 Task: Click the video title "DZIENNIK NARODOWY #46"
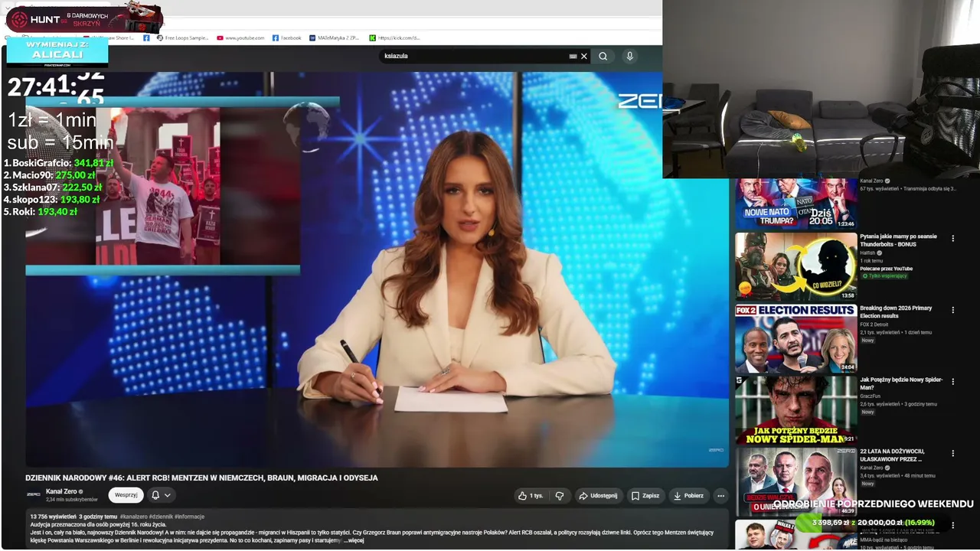201,478
